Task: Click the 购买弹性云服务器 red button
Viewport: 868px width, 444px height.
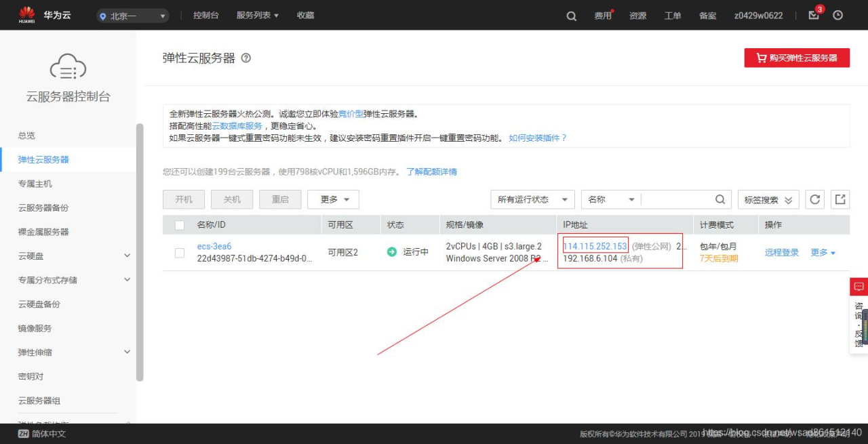Action: coord(797,58)
